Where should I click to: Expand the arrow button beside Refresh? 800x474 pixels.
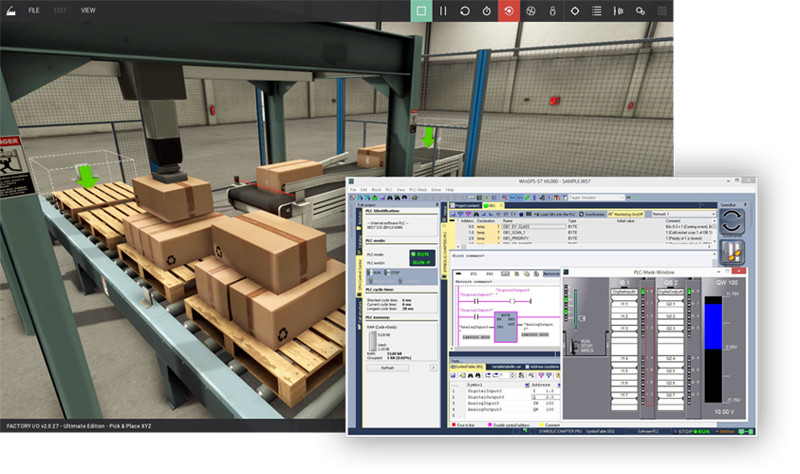pyautogui.click(x=433, y=368)
